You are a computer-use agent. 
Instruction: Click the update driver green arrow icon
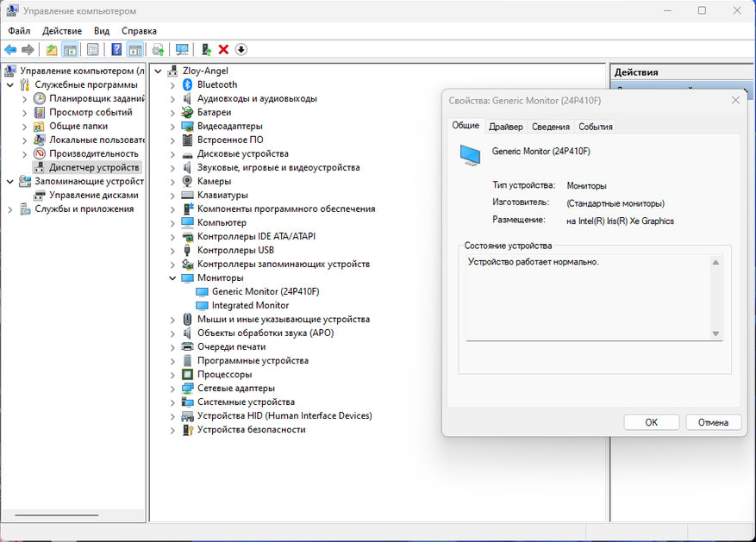[x=206, y=50]
